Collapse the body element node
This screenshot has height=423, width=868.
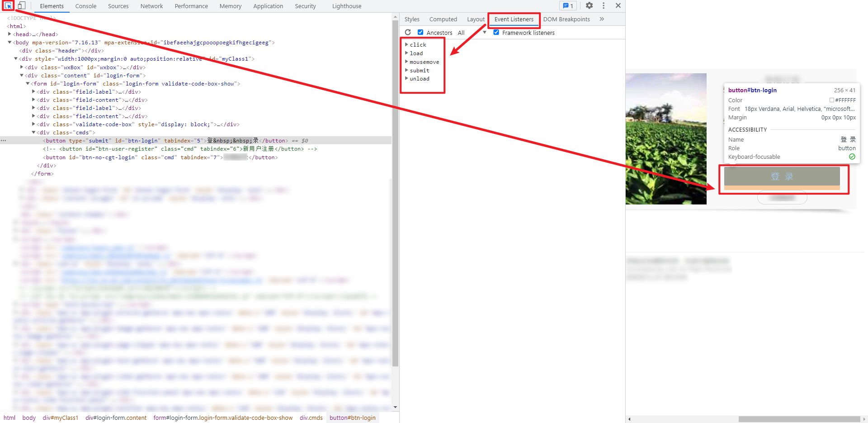[9, 43]
